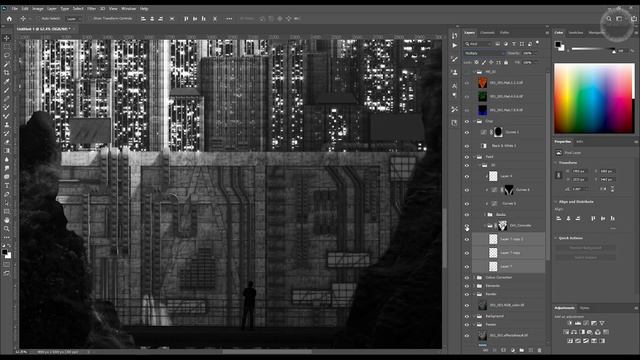This screenshot has width=640, height=360.
Task: Collapse the Render group
Action: 474,294
